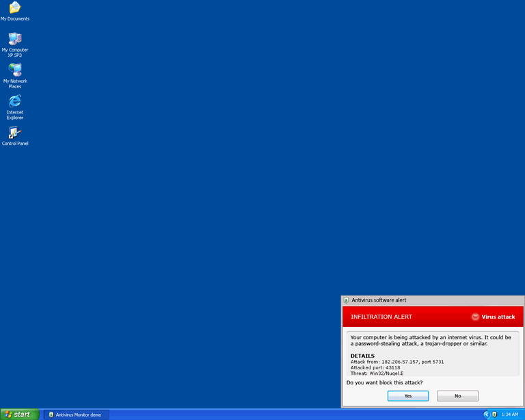This screenshot has width=525, height=420.
Task: Click the 'Do you want block this attack?' text
Action: [x=384, y=383]
